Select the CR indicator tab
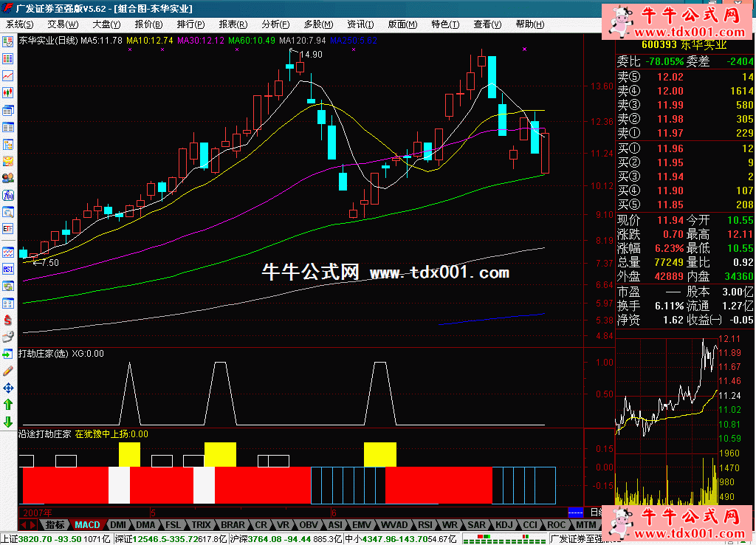This screenshot has height=545, width=756. point(261,525)
